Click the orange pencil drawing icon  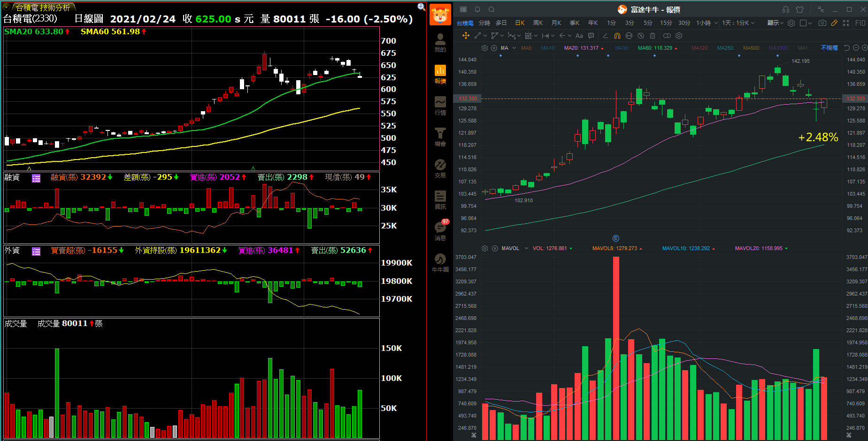tap(834, 23)
